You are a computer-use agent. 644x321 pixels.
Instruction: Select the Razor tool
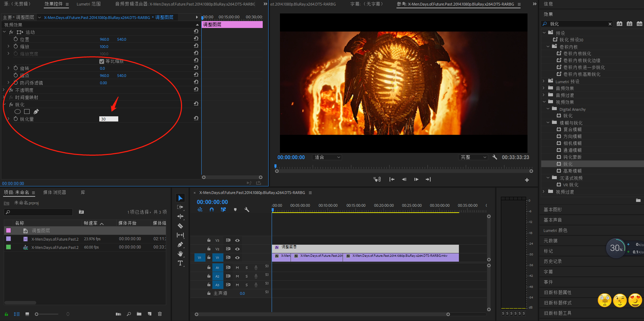tap(180, 226)
